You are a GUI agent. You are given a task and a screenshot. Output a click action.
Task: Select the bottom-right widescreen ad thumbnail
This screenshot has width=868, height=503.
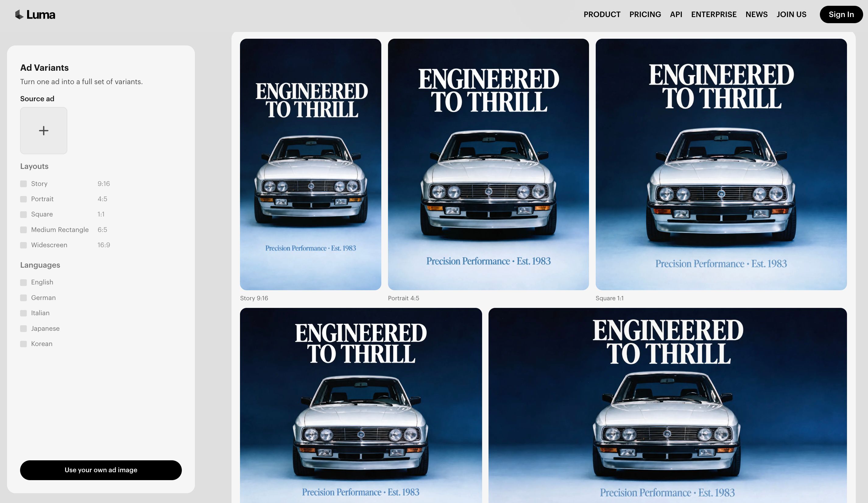pyautogui.click(x=668, y=405)
